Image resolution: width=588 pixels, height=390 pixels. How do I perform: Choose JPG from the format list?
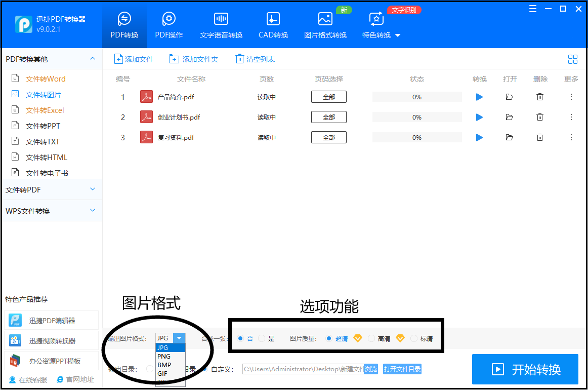coord(170,347)
